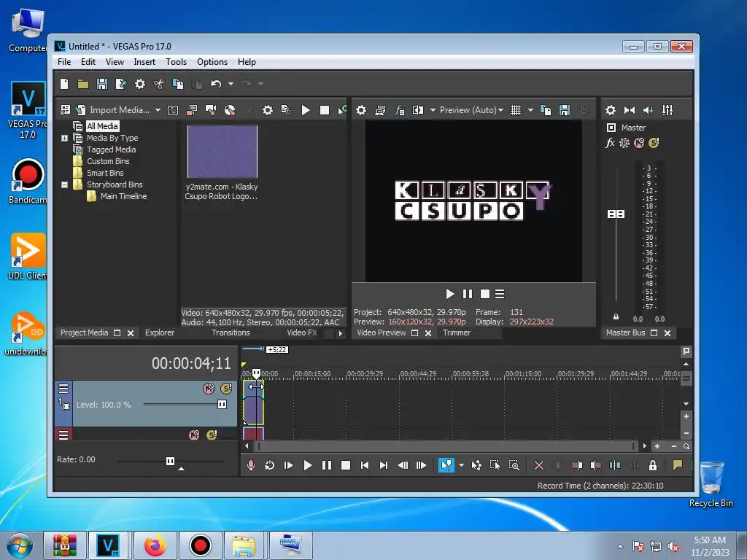Undo last action with the Undo arrow

coord(216,84)
